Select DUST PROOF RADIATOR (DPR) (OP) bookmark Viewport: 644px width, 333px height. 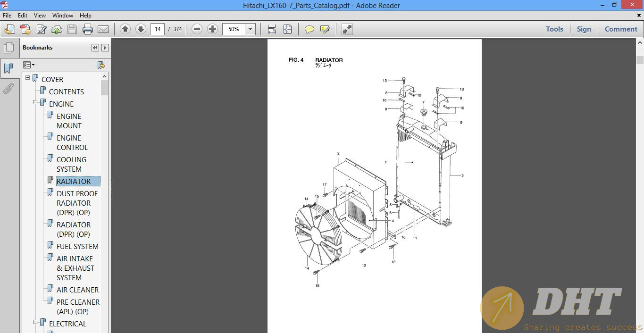pos(77,203)
